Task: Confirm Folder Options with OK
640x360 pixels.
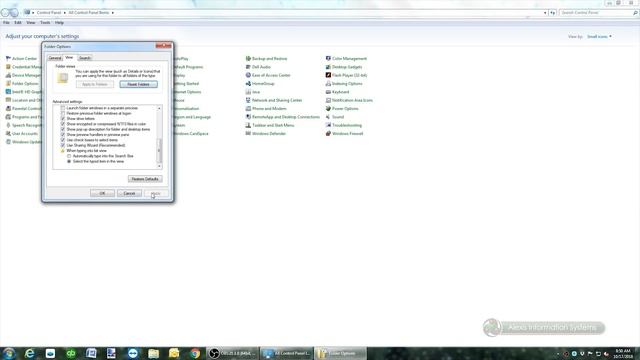Action: tap(102, 193)
